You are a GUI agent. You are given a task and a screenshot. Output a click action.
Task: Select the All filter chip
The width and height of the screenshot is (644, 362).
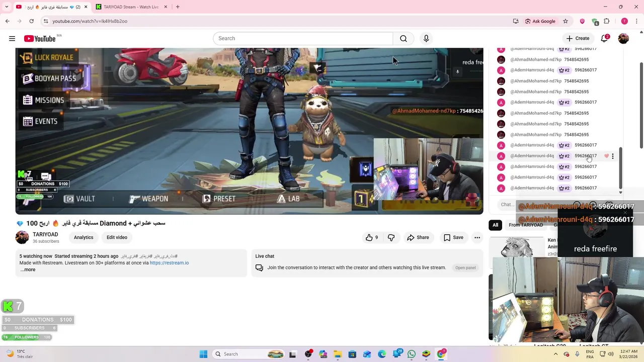(x=496, y=225)
